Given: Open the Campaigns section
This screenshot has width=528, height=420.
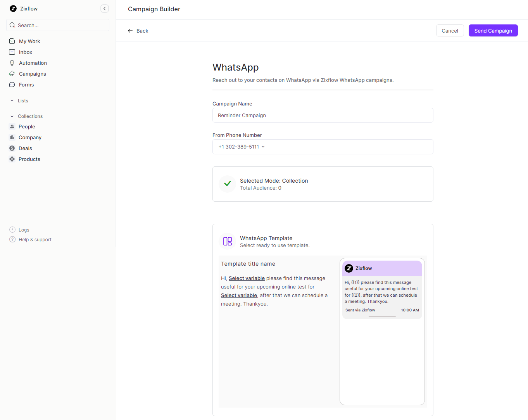Looking at the screenshot, I should (x=32, y=74).
